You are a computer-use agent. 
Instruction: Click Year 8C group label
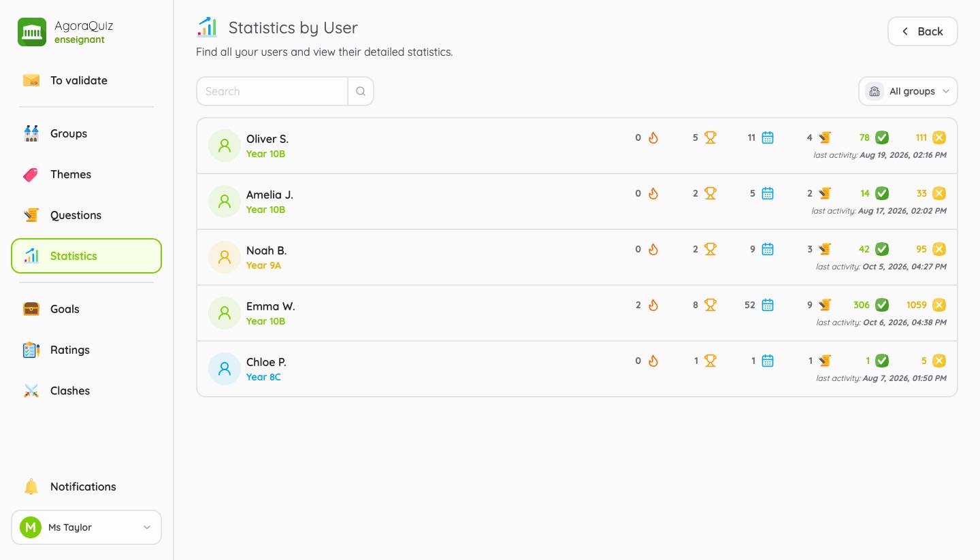tap(263, 377)
